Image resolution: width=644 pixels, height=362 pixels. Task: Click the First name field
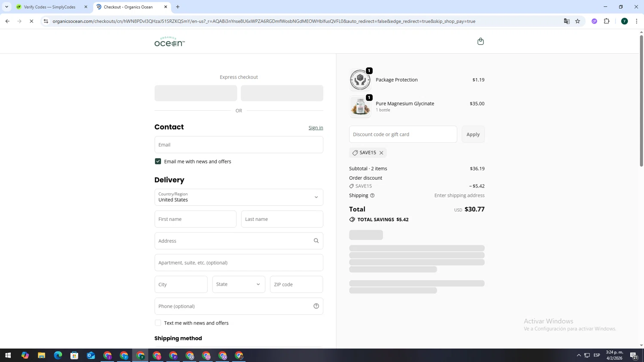click(x=195, y=219)
